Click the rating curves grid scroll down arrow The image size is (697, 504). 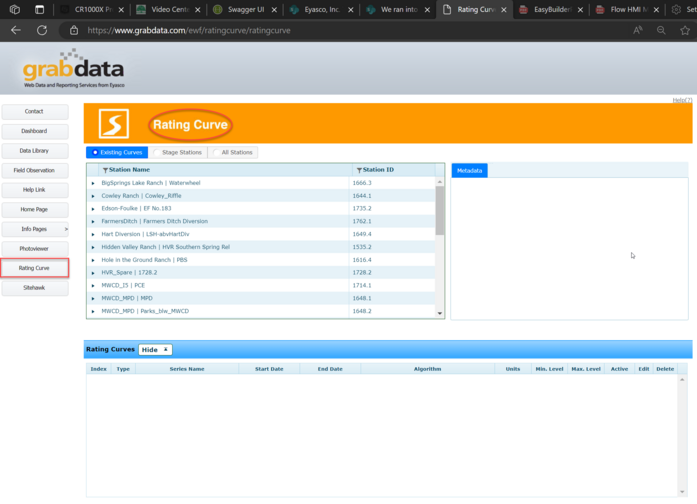[682, 492]
